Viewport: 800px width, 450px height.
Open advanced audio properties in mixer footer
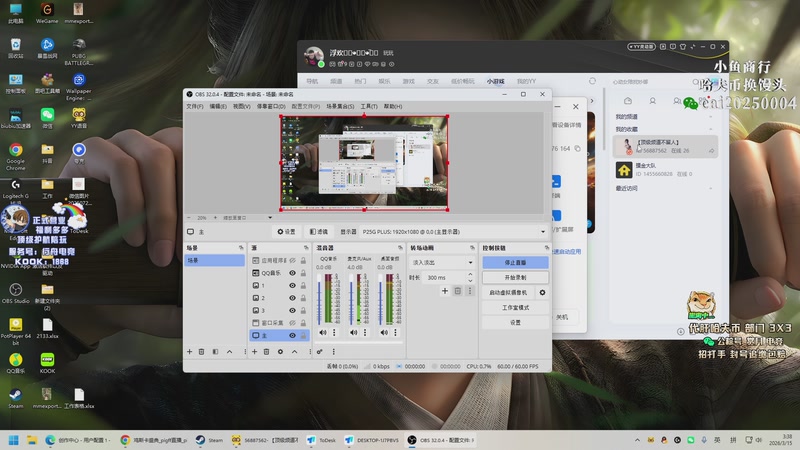click(319, 351)
